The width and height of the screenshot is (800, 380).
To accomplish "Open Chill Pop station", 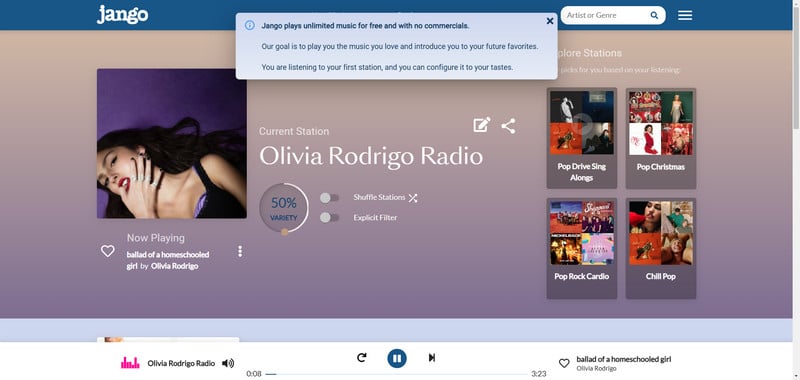I will [661, 248].
